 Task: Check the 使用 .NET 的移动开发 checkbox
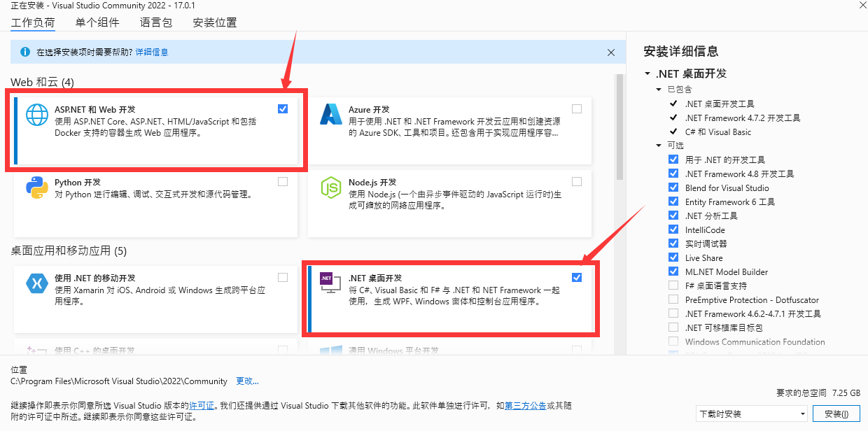(282, 277)
